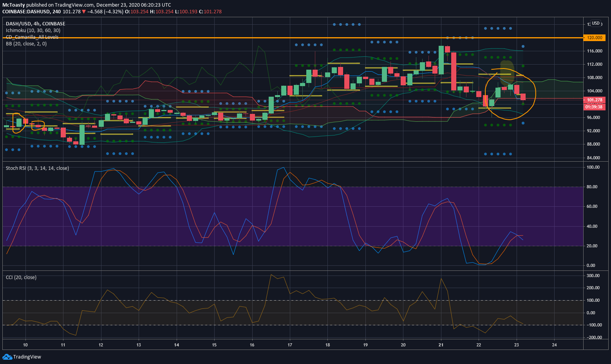Select the orange horizontal line at 120.000
This screenshot has width=611, height=364.
tap(293, 38)
